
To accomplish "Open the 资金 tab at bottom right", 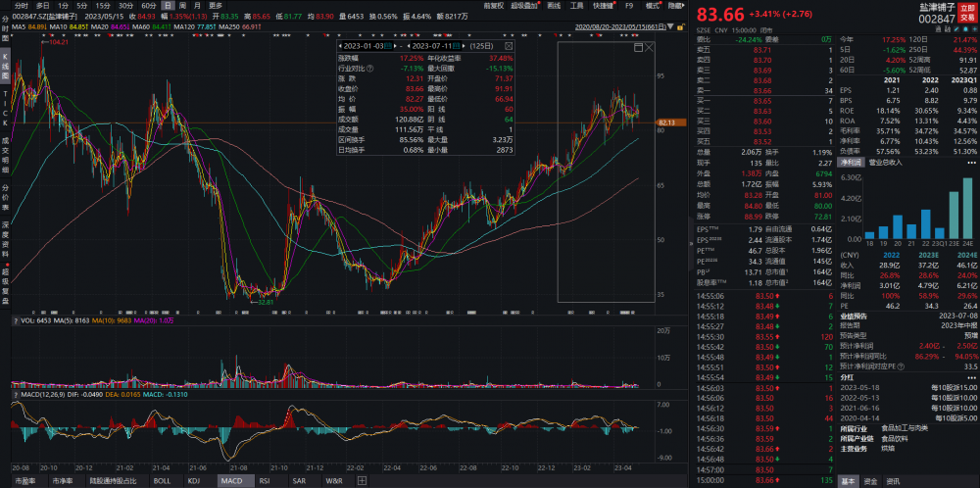I will (x=871, y=481).
